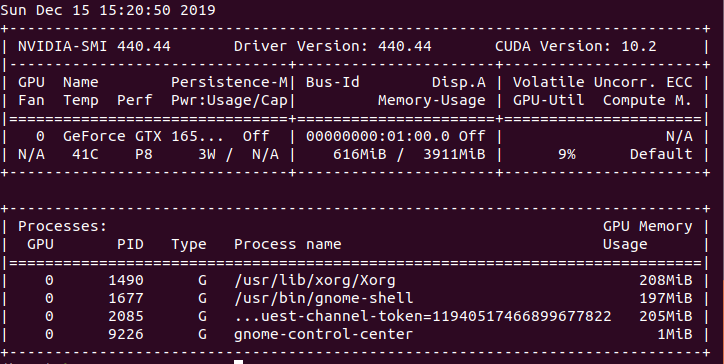Viewport: 724px width, 364px height.
Task: Click GPU name 'GeForce GTX 165...'
Action: 143,136
